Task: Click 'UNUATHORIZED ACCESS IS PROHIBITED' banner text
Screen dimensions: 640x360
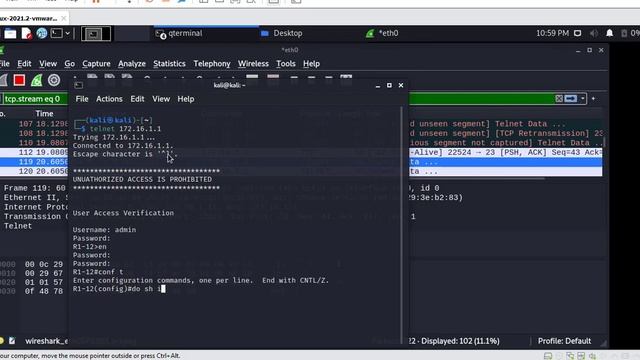Action: [142, 180]
